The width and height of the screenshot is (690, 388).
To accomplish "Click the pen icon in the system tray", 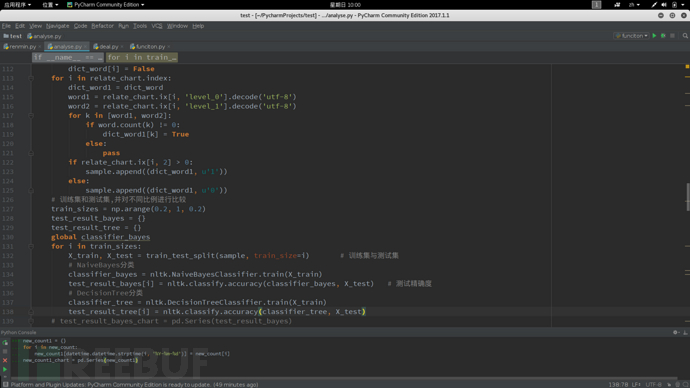I will (654, 4).
